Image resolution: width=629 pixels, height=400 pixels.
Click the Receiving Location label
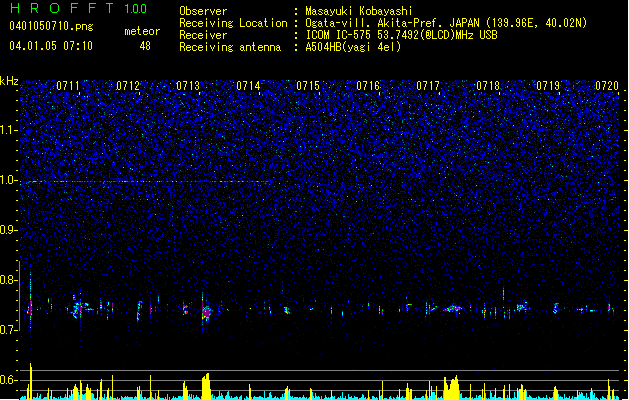[233, 23]
